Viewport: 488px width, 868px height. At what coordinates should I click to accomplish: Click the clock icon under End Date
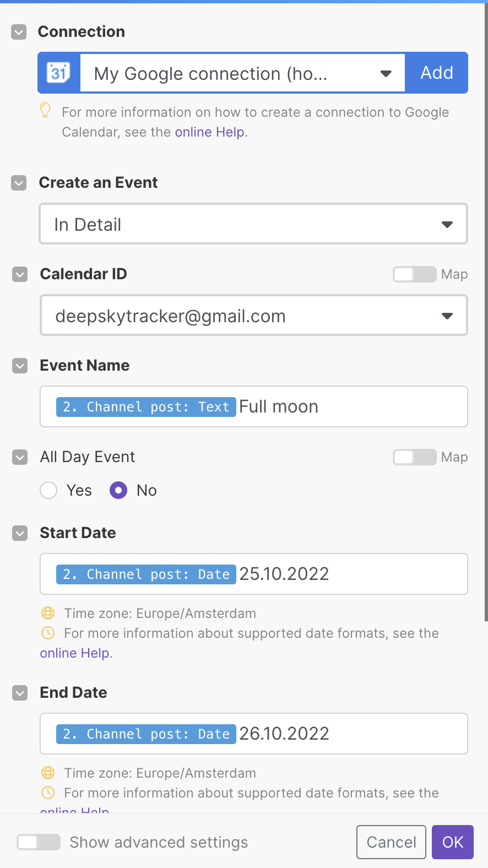pyautogui.click(x=48, y=793)
